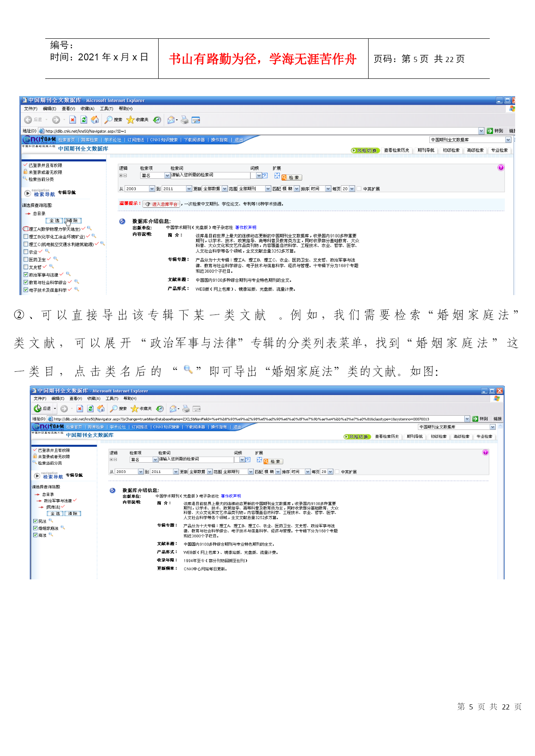Click the Refresh icon in the lower browser toolbar
The image size is (535, 756).
point(91,408)
